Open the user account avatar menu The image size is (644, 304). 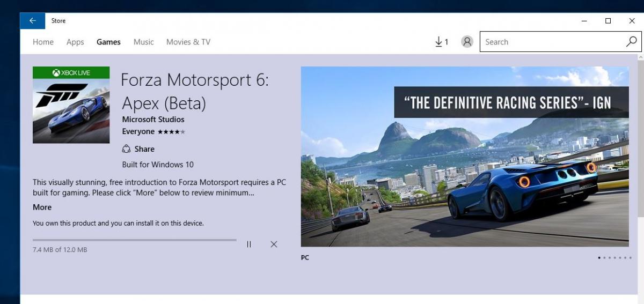pos(467,42)
